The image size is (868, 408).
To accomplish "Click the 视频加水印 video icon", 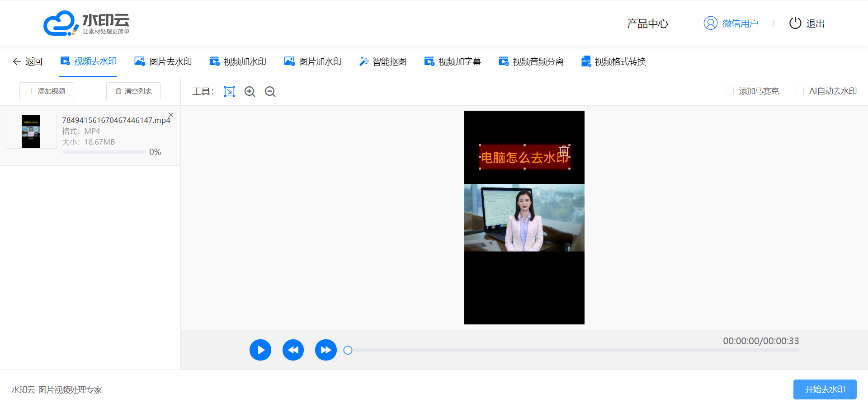I will point(214,61).
